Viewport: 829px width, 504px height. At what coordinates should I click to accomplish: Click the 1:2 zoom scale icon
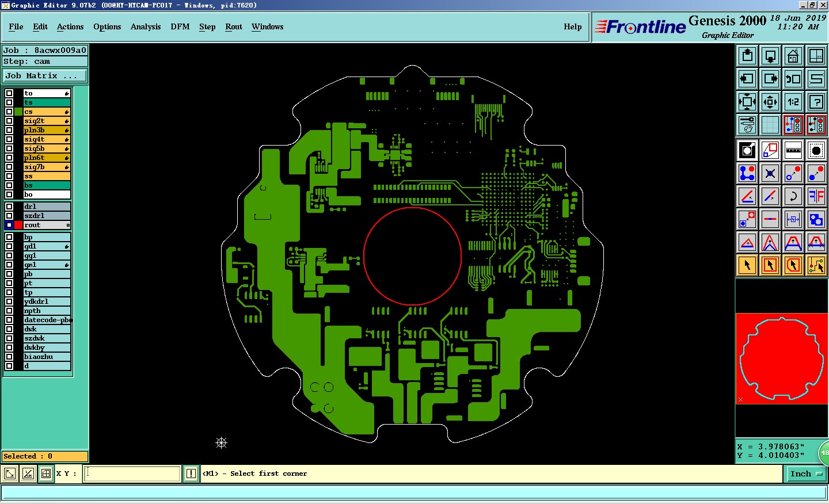click(793, 102)
